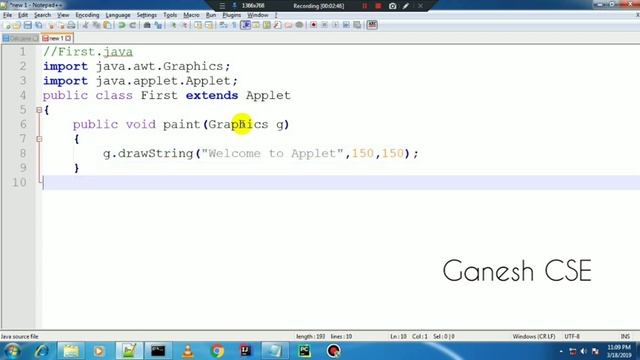
Task: Click the Zoom Out toolbar icon
Action: (185, 25)
